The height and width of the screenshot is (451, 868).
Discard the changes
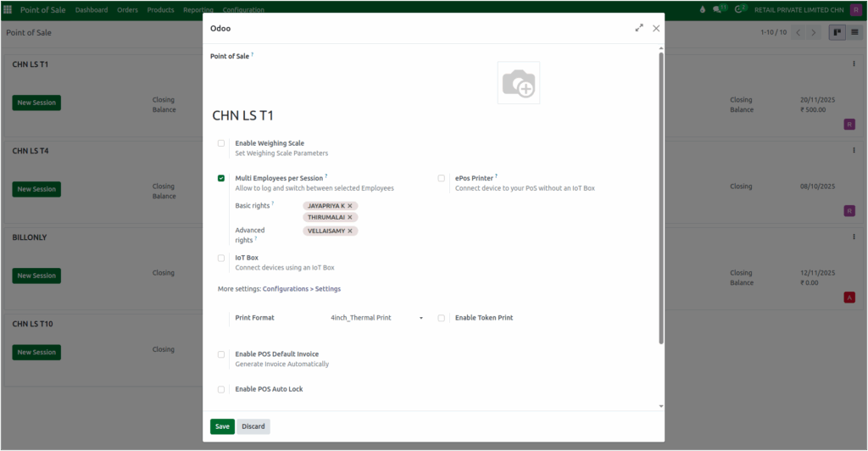(x=253, y=426)
